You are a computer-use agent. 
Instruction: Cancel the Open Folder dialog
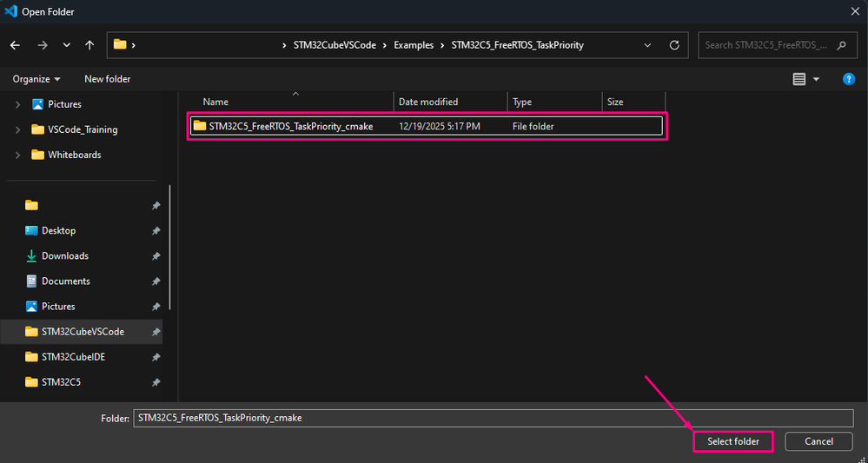[818, 441]
